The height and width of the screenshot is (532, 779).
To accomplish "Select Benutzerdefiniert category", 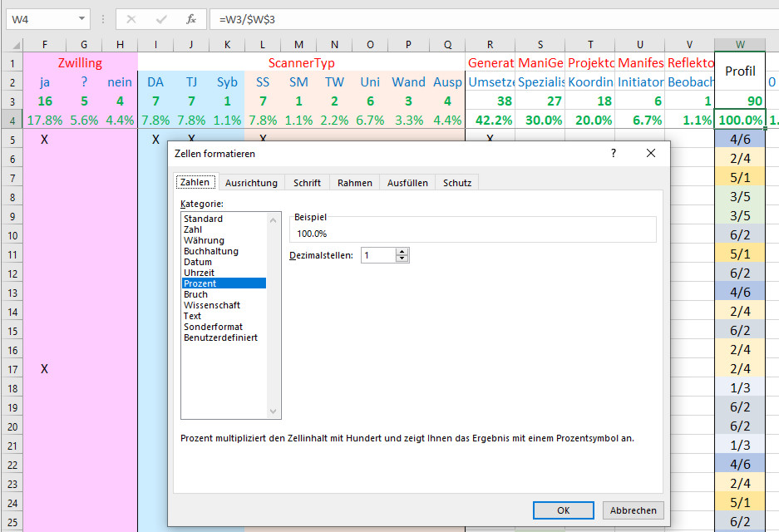I will pyautogui.click(x=220, y=337).
